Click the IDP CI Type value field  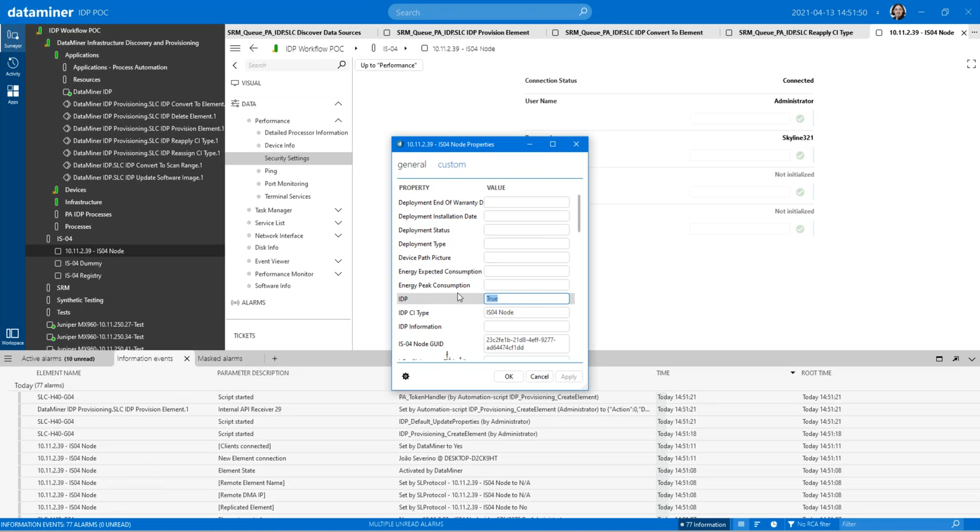click(526, 312)
